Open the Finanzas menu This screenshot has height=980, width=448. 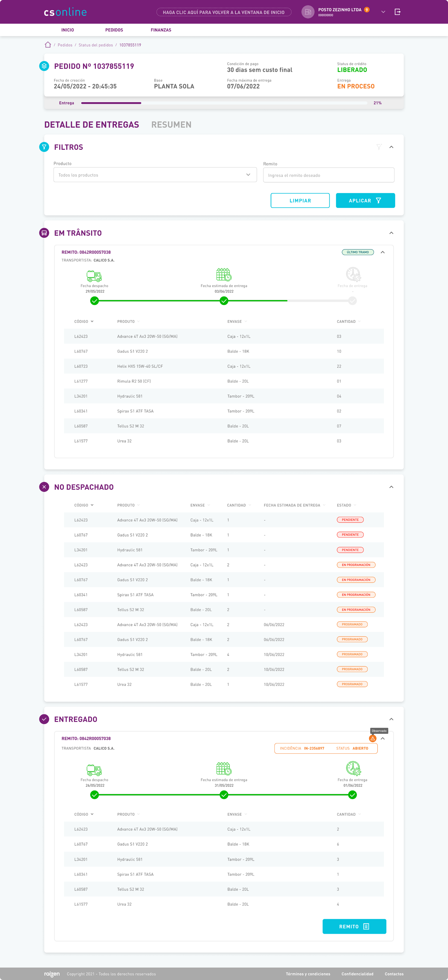pyautogui.click(x=161, y=30)
